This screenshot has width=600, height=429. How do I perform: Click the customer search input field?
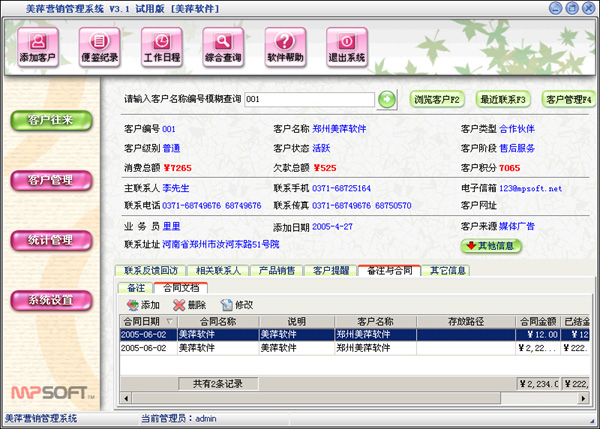(308, 99)
